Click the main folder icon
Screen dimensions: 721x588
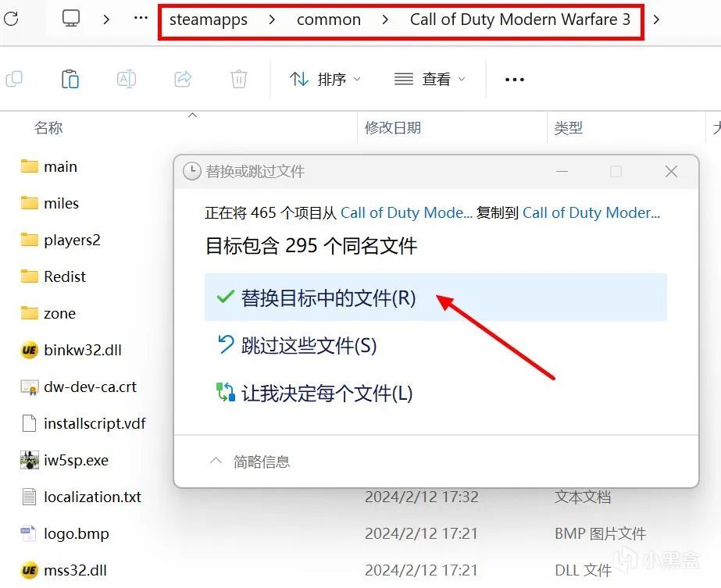tap(30, 166)
